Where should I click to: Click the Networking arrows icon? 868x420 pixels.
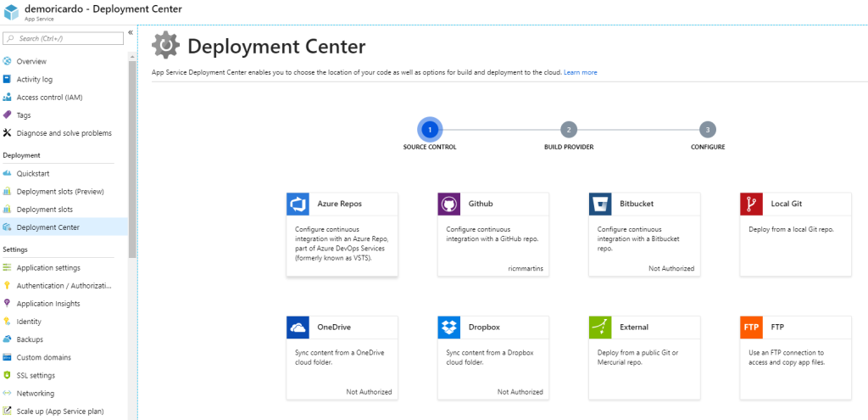(x=7, y=394)
